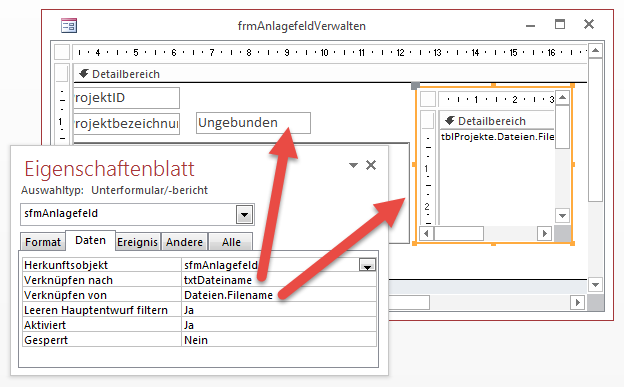Switch to the Ereignis tab
Image resolution: width=624 pixels, height=387 pixels.
coord(137,242)
